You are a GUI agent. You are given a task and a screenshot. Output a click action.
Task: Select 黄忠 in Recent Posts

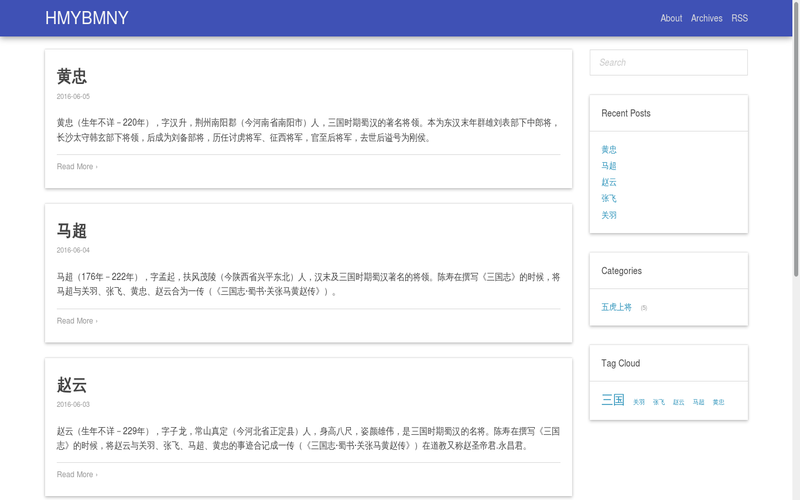[x=609, y=149]
